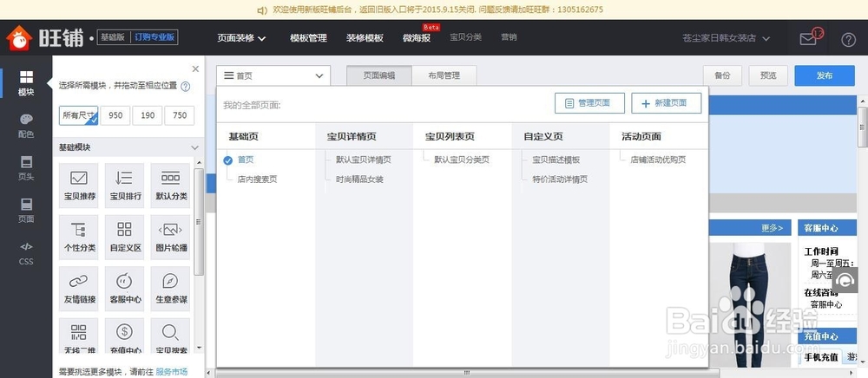
Task: Open the mail messages icon
Action: click(x=809, y=39)
